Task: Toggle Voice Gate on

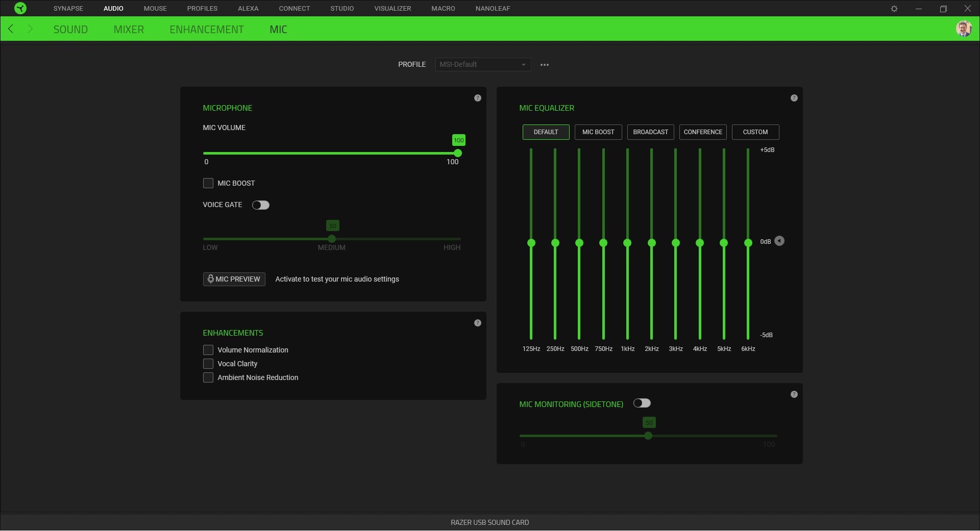Action: pyautogui.click(x=261, y=205)
